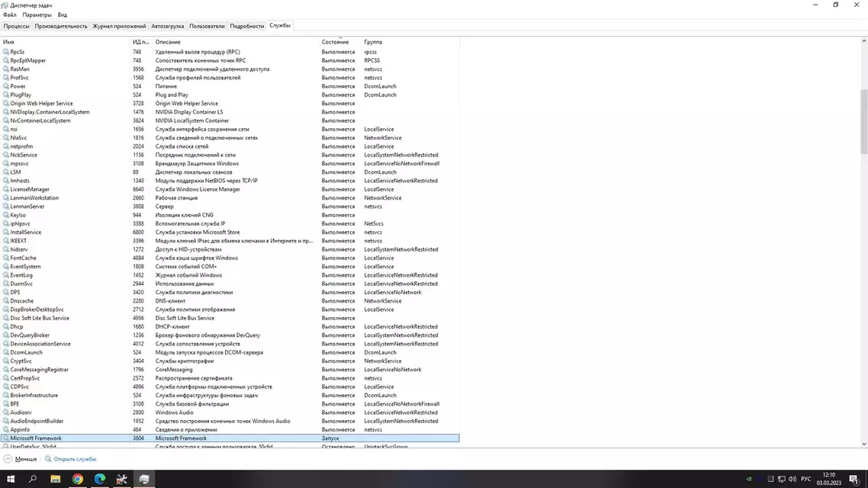The width and height of the screenshot is (868, 488).
Task: Select the LicenseManager service name
Action: (x=30, y=189)
